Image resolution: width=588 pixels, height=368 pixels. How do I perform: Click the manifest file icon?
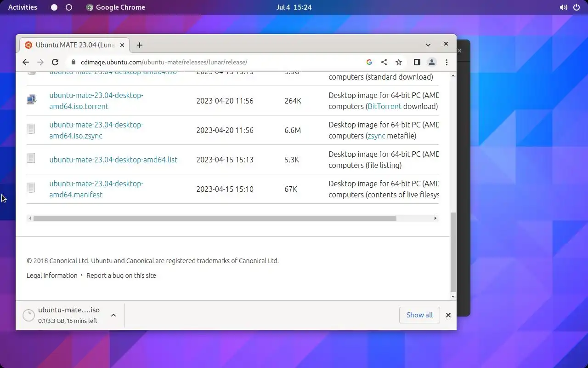(x=31, y=188)
